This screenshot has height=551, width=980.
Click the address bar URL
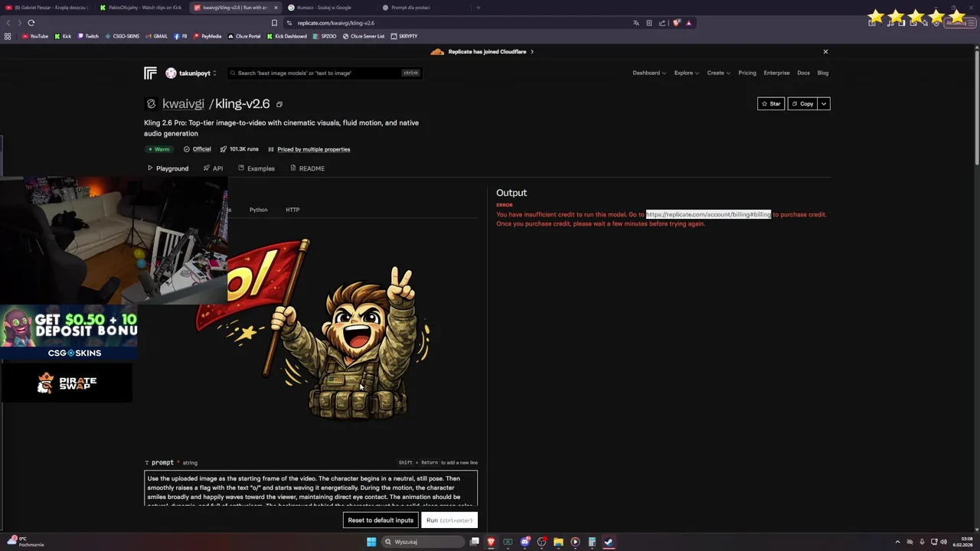(x=336, y=23)
